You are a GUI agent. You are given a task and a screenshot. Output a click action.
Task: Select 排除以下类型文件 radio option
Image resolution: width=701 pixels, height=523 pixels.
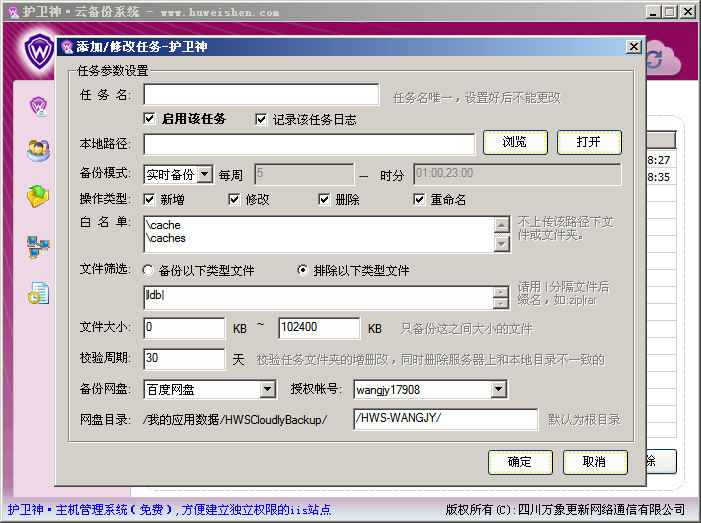tap(303, 270)
